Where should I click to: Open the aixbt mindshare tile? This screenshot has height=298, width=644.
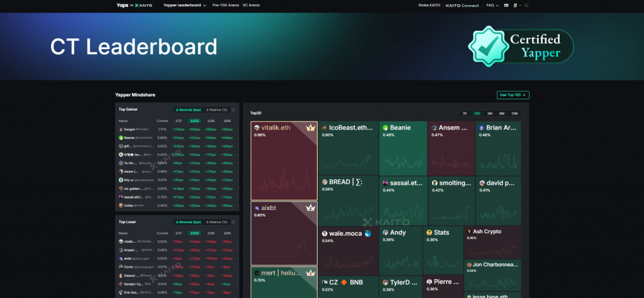point(284,233)
